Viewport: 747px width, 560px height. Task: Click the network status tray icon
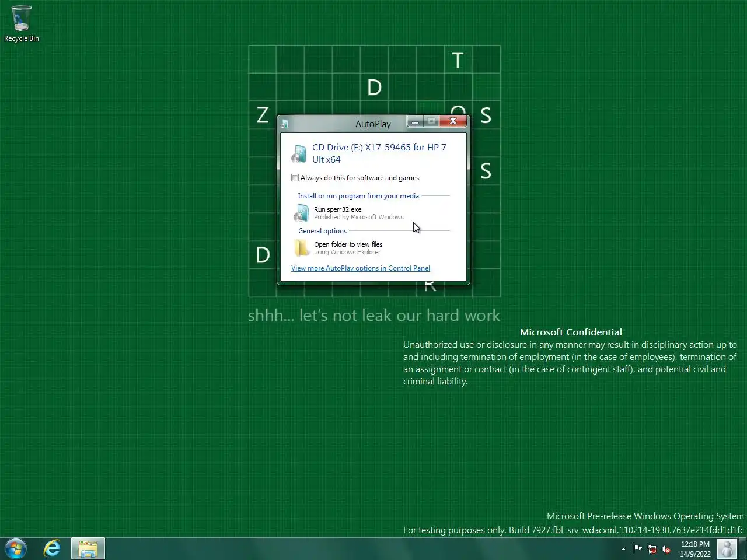[x=651, y=549]
